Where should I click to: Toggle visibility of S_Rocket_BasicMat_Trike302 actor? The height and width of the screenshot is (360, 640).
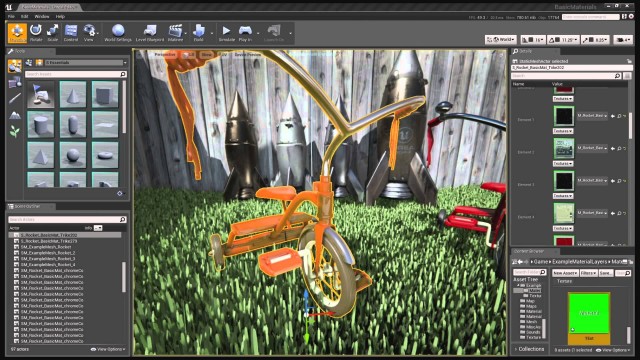[16, 236]
